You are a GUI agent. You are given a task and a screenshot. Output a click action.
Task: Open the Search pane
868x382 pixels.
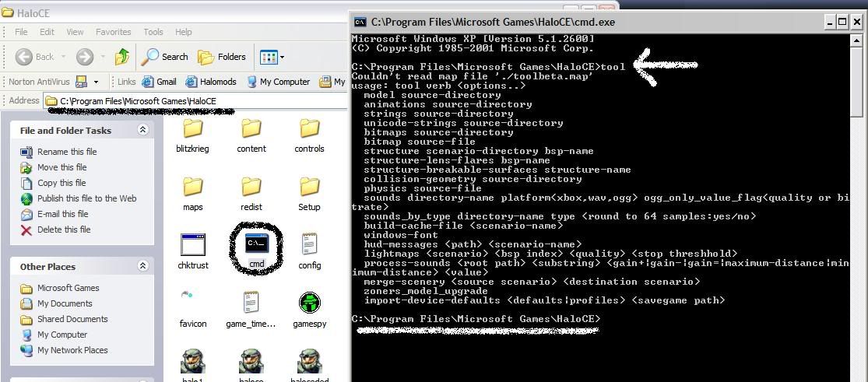coord(164,57)
